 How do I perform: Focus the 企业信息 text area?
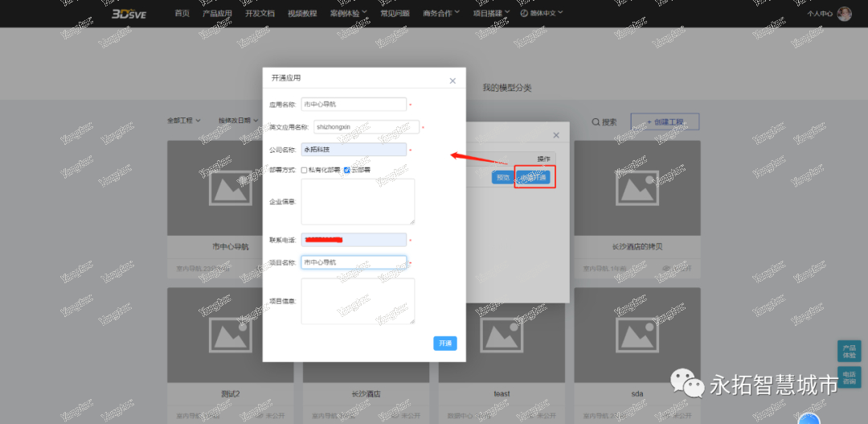[x=358, y=201]
